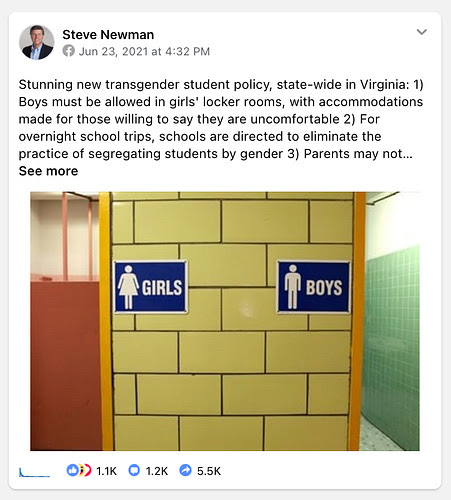The width and height of the screenshot is (451, 500).
Task: View the 5.5K shares count
Action: point(209,471)
